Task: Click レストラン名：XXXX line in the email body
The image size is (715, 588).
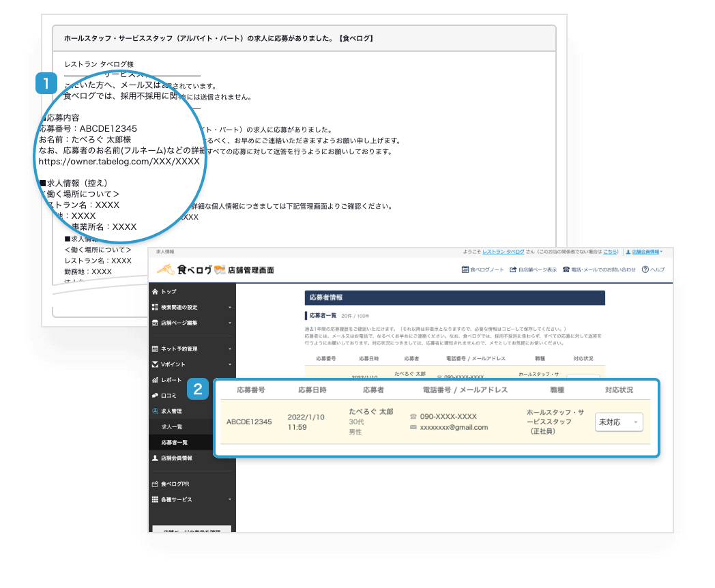Action: tap(98, 261)
